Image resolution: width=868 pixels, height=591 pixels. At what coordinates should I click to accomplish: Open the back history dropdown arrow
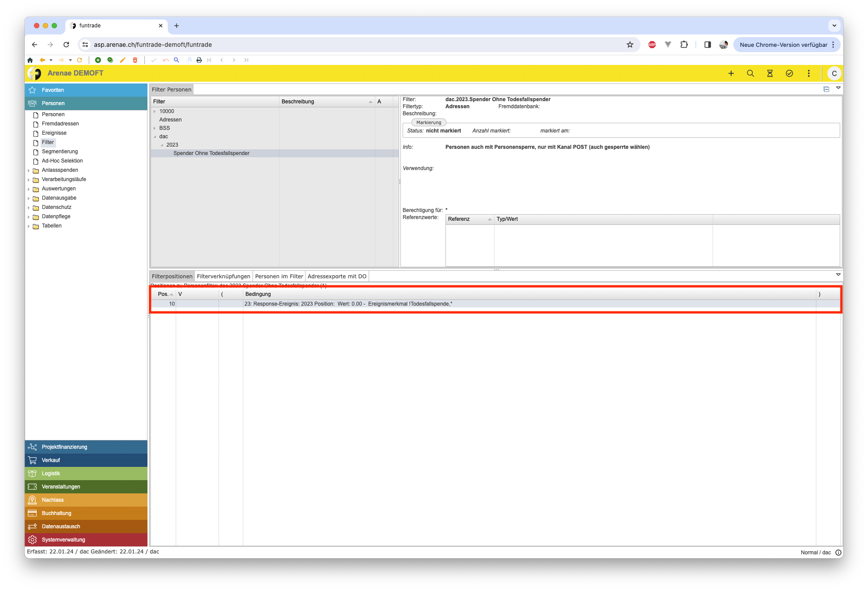(x=51, y=60)
